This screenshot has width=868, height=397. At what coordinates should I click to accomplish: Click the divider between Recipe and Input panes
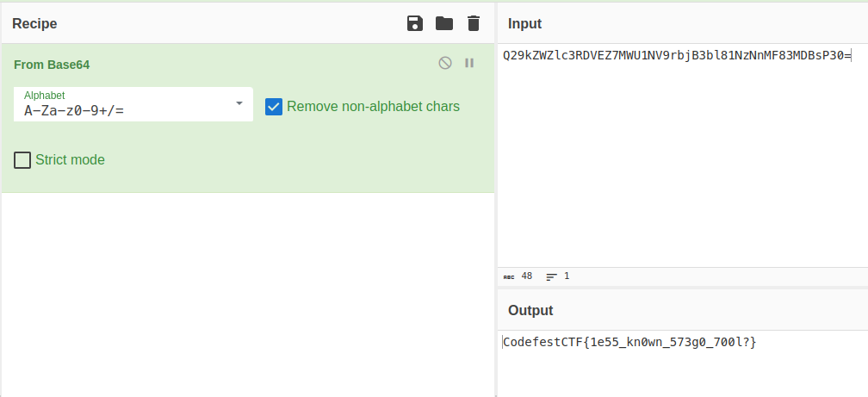pos(496,198)
